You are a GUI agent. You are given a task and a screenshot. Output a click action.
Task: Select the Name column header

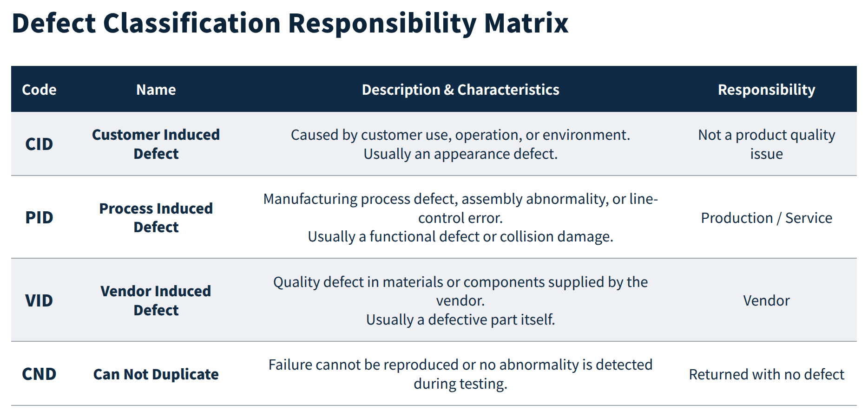pyautogui.click(x=156, y=90)
